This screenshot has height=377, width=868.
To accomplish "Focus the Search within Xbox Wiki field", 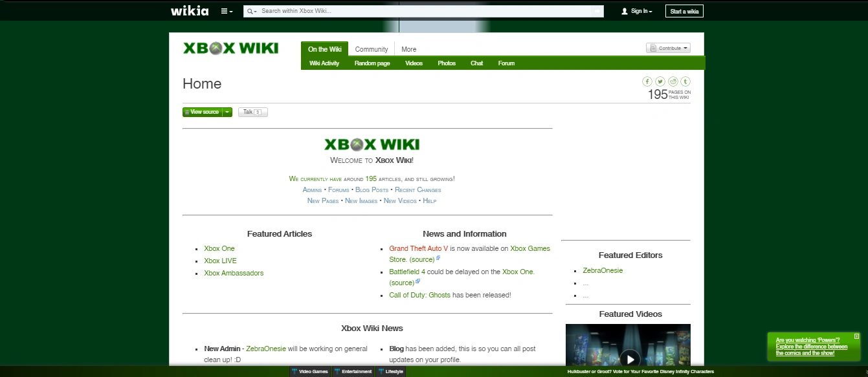I will (x=425, y=11).
